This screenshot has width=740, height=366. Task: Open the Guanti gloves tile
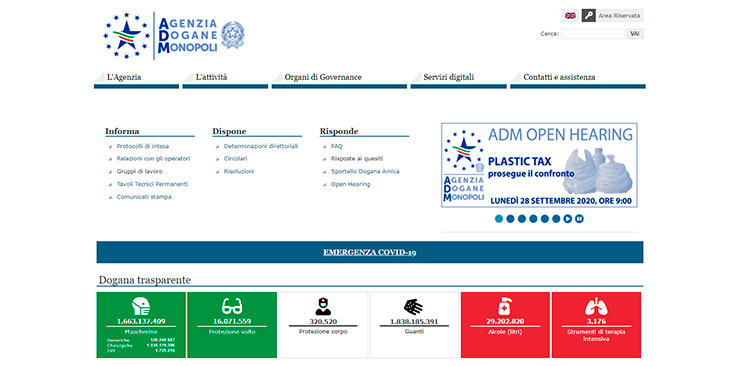point(414,324)
